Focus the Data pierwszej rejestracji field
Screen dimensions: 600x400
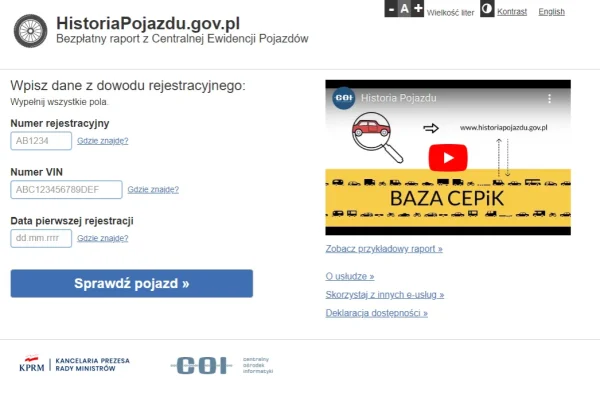click(x=41, y=238)
